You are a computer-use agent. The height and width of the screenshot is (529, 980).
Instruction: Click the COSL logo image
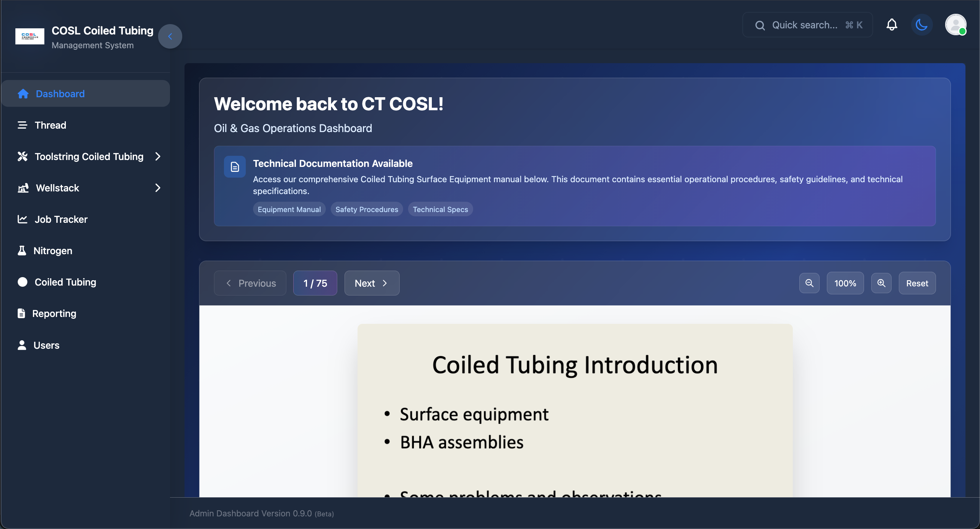pos(30,36)
